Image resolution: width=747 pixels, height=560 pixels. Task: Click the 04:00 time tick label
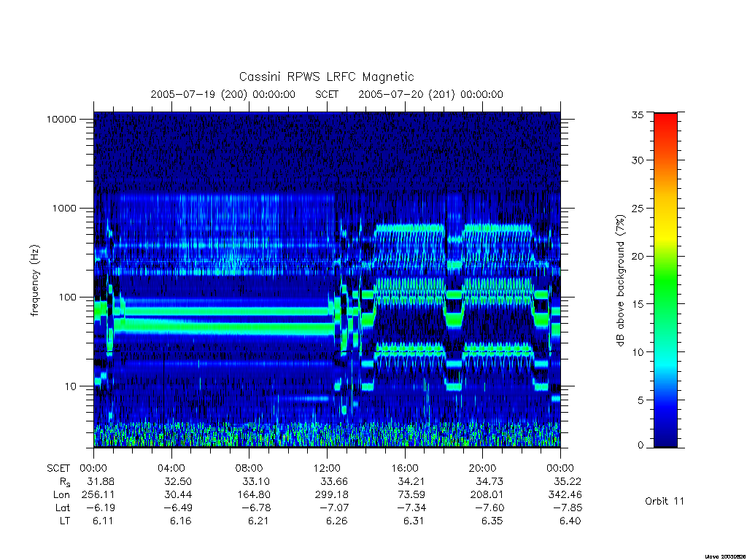pos(171,468)
